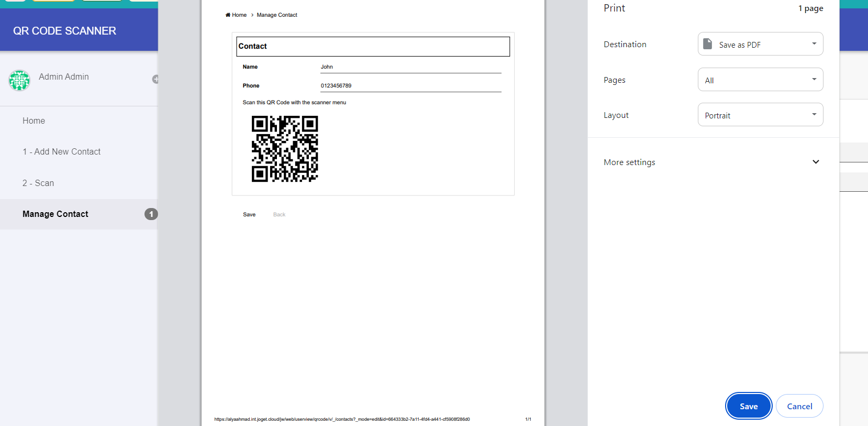The image size is (868, 426).
Task: Click the PDF file icon in Destination
Action: [x=707, y=44]
